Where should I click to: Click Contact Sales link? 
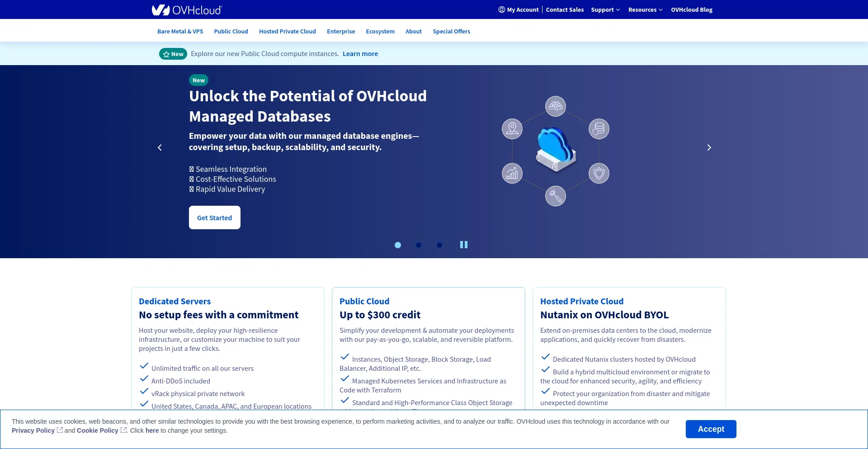tap(565, 9)
